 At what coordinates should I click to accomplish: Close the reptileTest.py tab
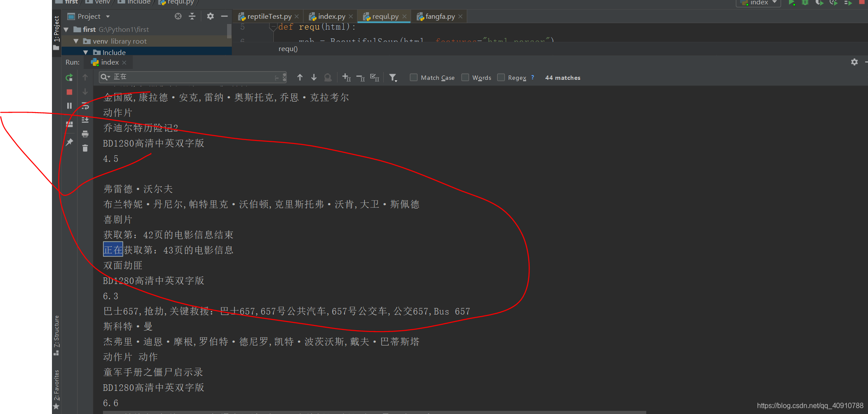pos(297,17)
